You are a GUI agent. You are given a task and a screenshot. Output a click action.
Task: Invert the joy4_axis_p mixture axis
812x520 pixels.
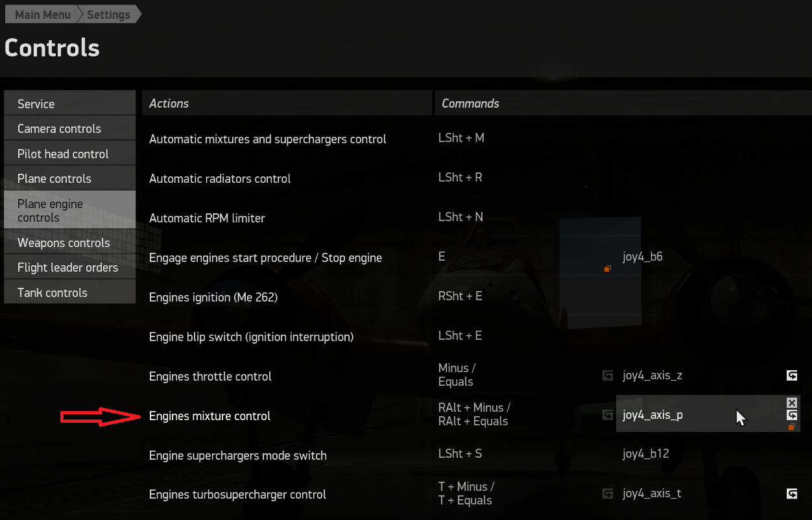791,415
